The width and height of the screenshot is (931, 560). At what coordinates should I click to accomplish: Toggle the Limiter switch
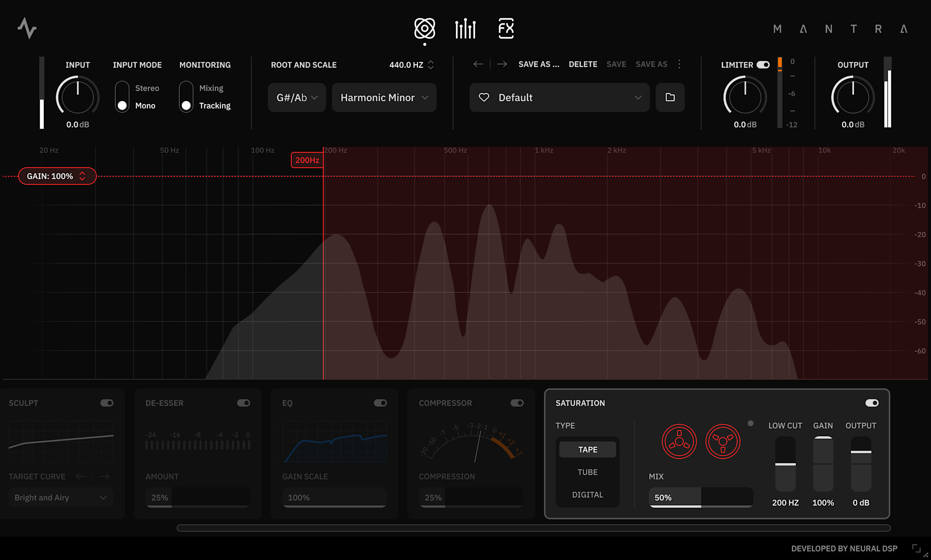(763, 64)
